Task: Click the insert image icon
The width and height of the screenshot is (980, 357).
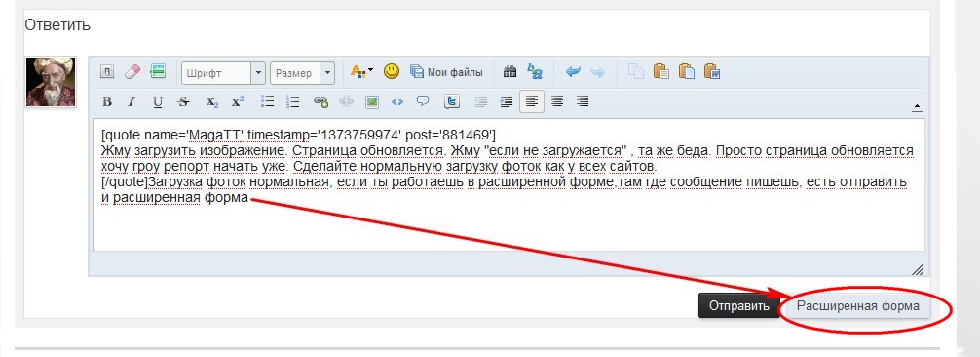Action: [372, 102]
